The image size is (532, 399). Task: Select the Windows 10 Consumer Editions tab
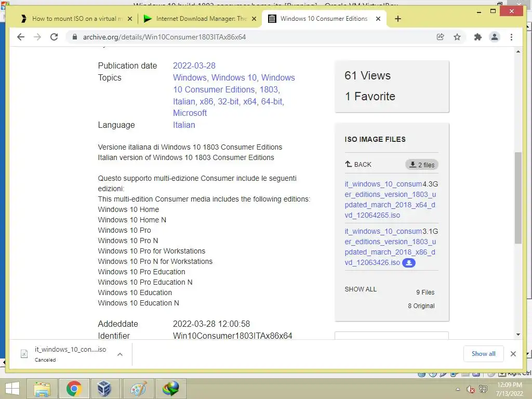click(x=324, y=19)
